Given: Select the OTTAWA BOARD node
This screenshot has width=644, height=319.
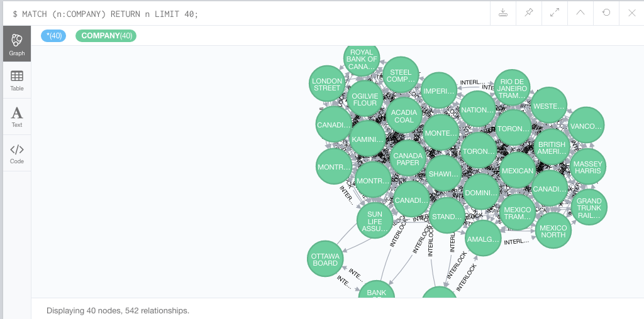Looking at the screenshot, I should coord(326,259).
